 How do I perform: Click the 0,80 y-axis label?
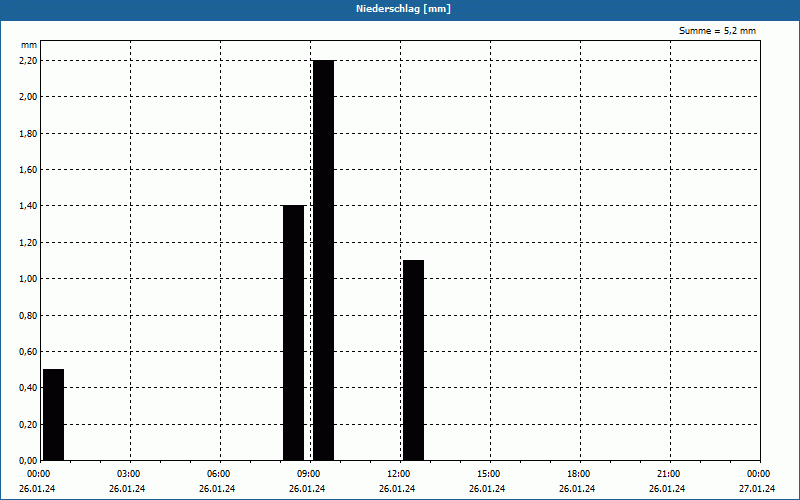click(28, 315)
